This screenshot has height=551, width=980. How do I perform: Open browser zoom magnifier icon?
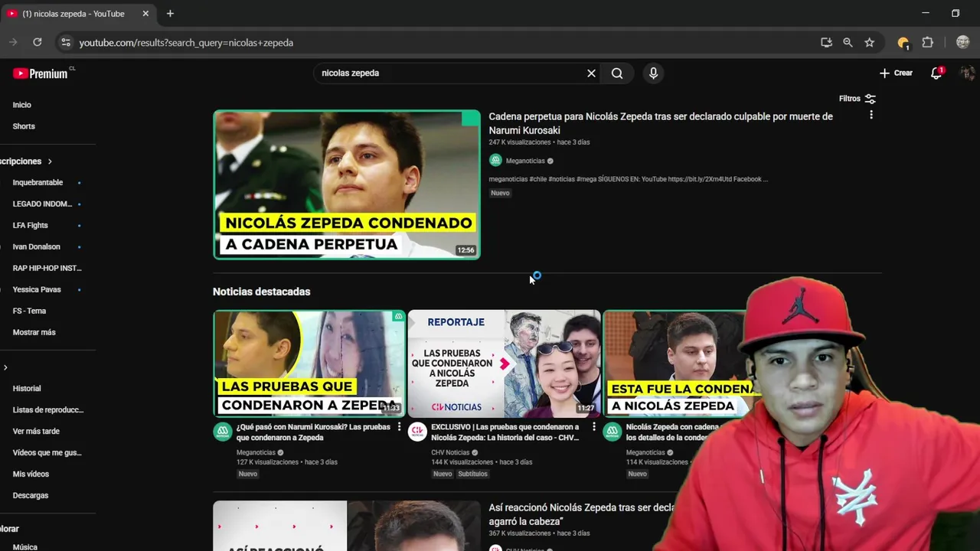pyautogui.click(x=848, y=43)
